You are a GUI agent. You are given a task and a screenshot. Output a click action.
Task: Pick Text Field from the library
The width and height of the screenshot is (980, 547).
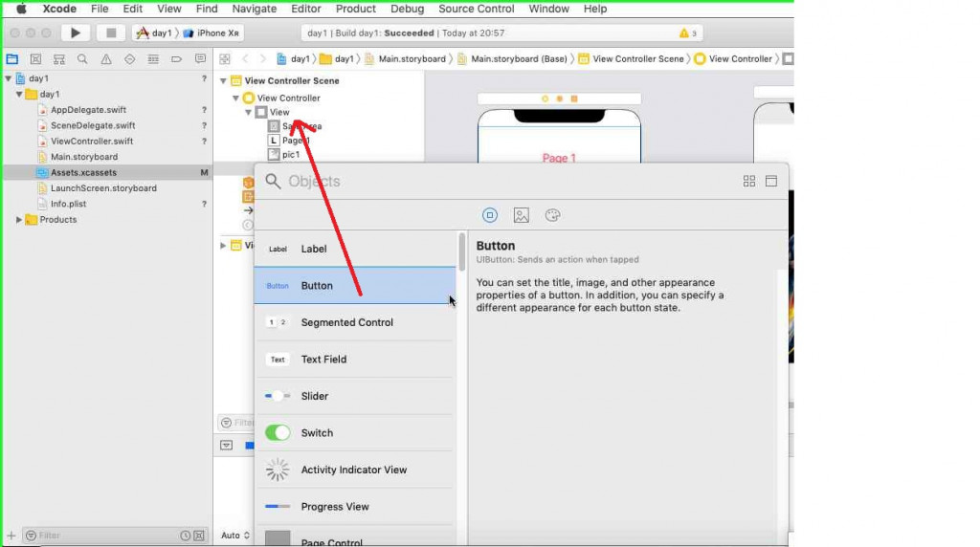point(354,359)
